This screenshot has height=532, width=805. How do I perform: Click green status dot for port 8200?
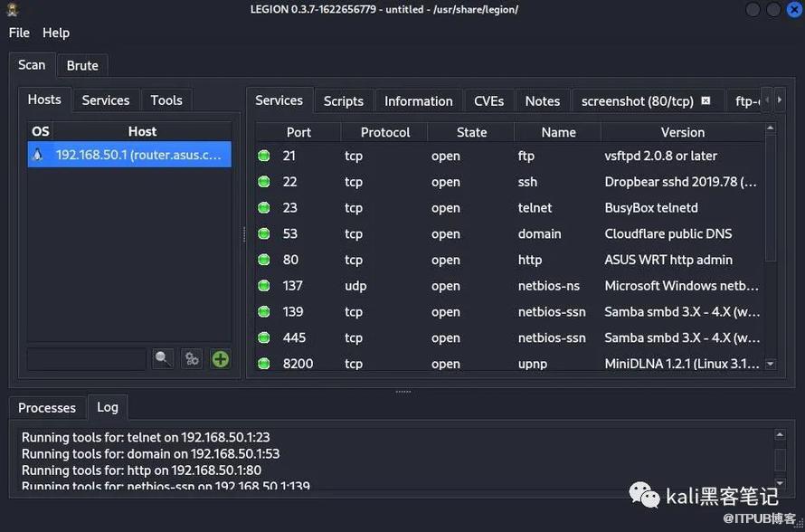(x=264, y=364)
